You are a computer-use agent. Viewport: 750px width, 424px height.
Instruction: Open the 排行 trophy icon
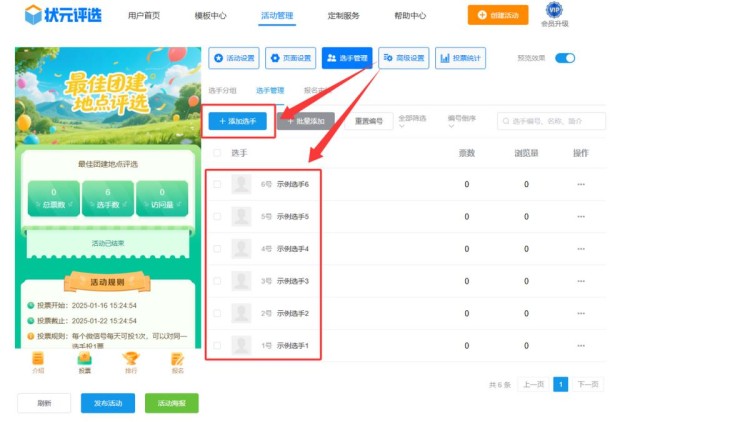(131, 360)
